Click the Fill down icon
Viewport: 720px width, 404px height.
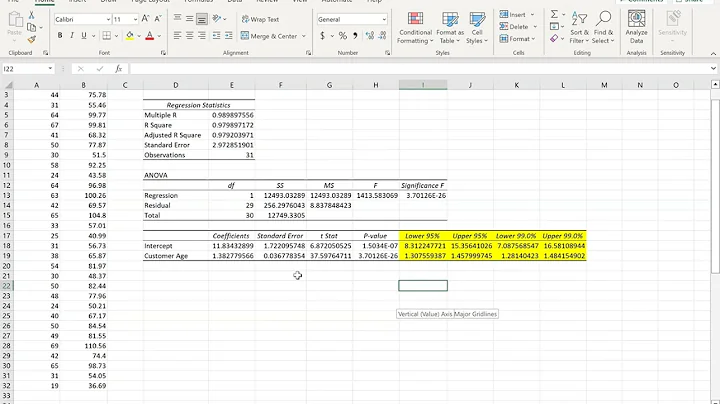(555, 27)
